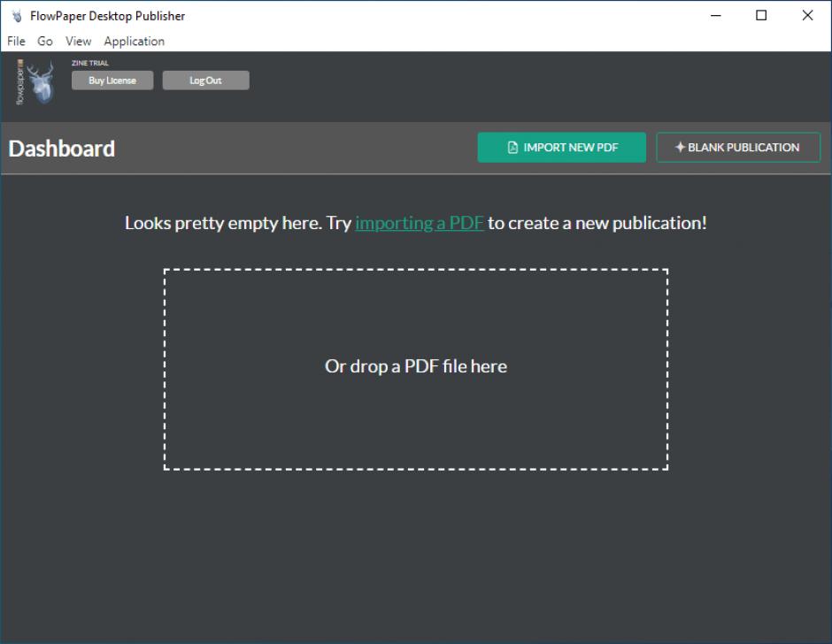Click the Log Out button
The image size is (832, 644).
[x=205, y=80]
